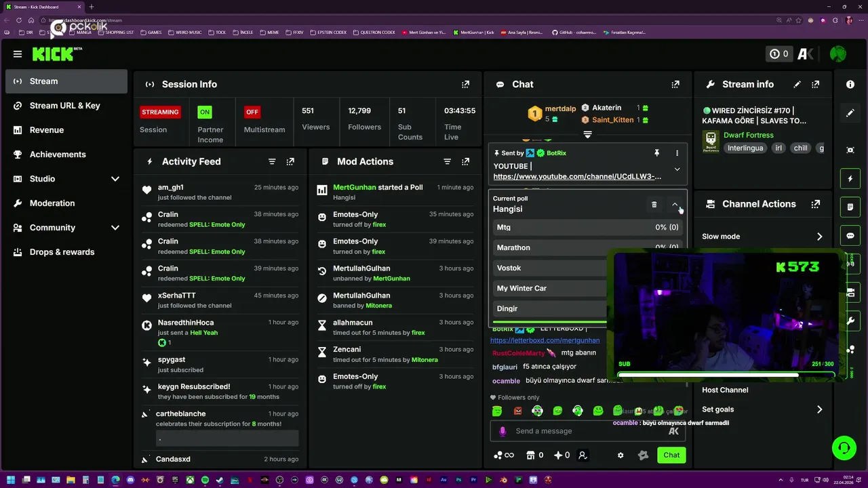Expand the pinned YouTube message
Screen dimensions: 868x488
677,169
